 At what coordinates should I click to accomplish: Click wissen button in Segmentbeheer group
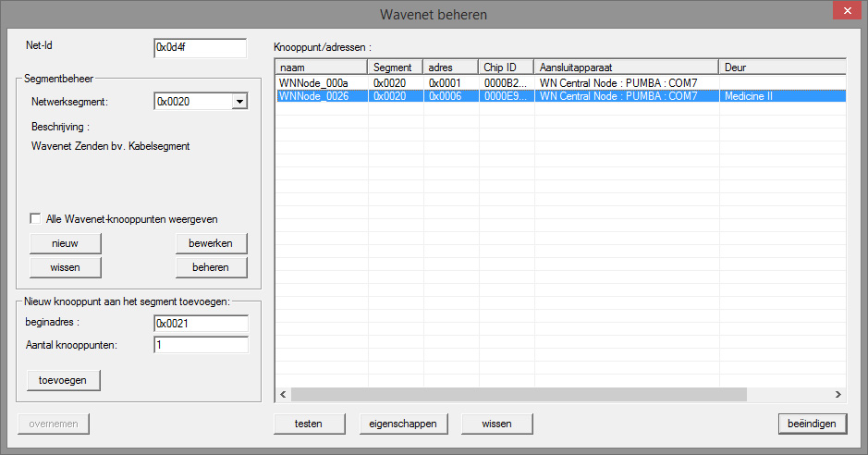[65, 267]
